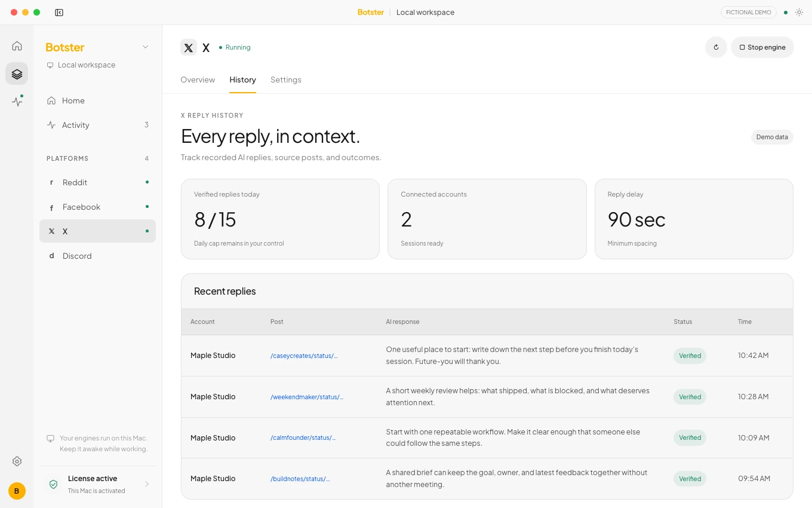Go to Home in sidebar
This screenshot has height=508, width=812.
click(97, 100)
